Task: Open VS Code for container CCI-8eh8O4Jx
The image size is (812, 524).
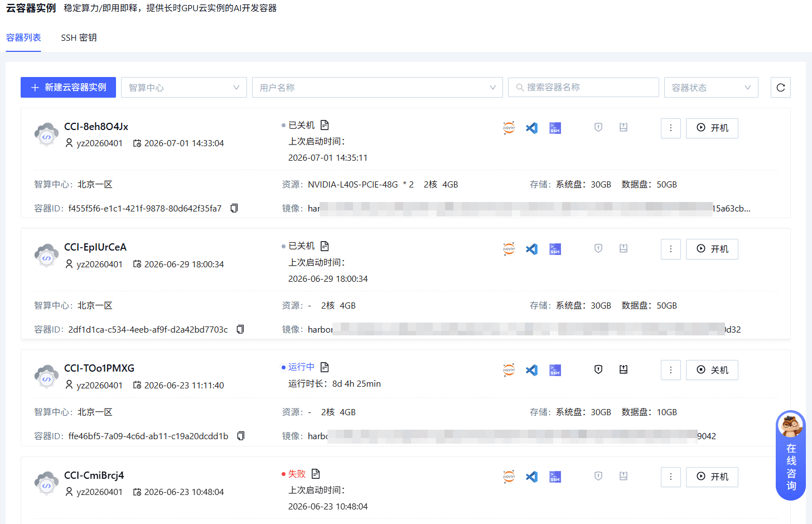Action: [x=531, y=128]
